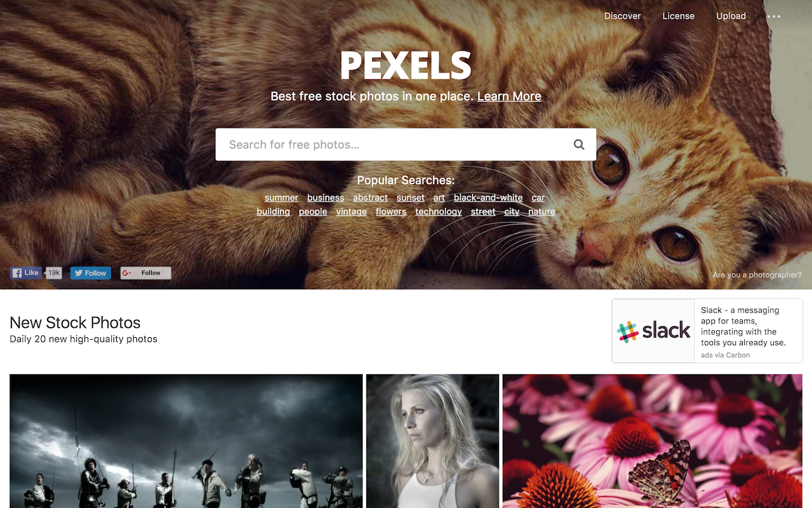The width and height of the screenshot is (812, 508).
Task: Open the License page
Action: [678, 16]
